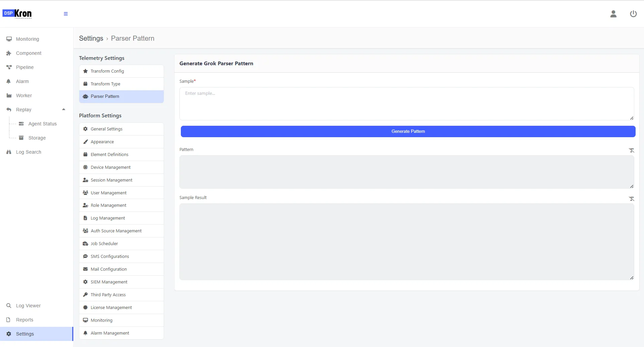The height and width of the screenshot is (347, 644).
Task: Clear the Sample Result field icon
Action: click(631, 199)
